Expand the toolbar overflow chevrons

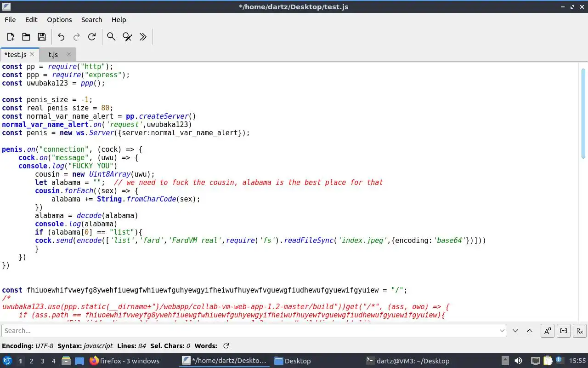click(143, 37)
